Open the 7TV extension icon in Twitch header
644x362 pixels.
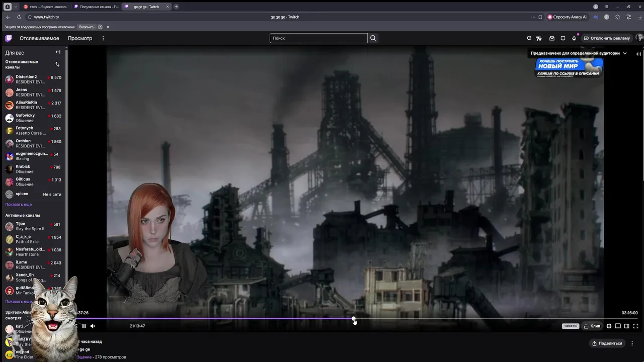pyautogui.click(x=539, y=38)
